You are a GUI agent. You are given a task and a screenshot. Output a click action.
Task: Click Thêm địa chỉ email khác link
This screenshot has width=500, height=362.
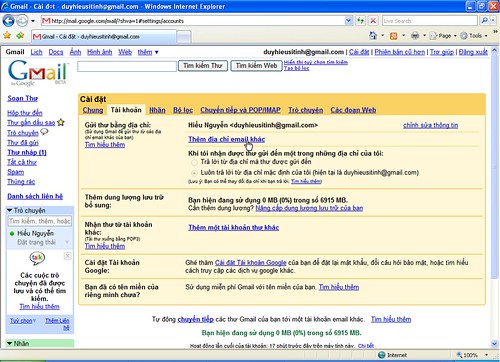[226, 139]
